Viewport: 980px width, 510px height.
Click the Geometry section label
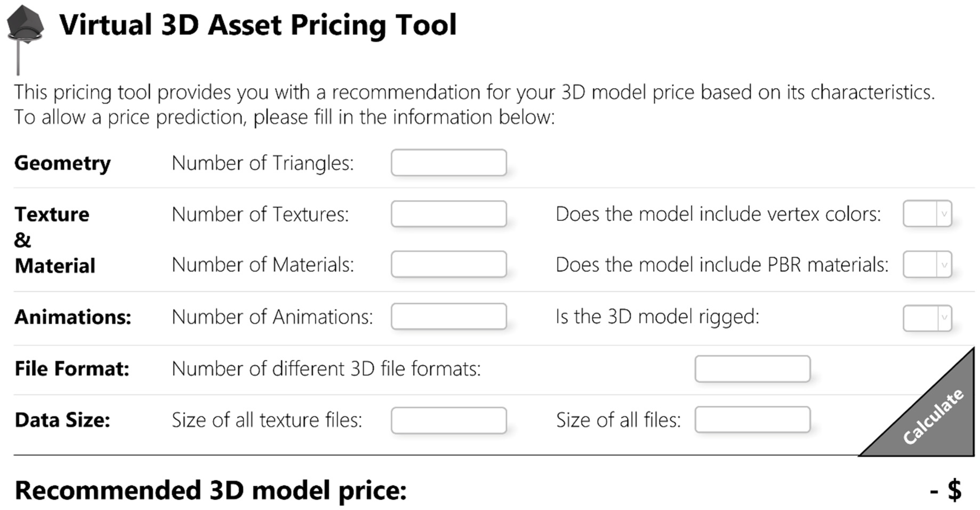pos(62,163)
